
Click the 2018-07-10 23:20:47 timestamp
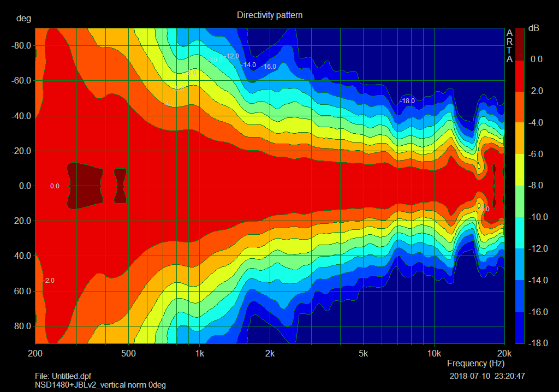(487, 376)
